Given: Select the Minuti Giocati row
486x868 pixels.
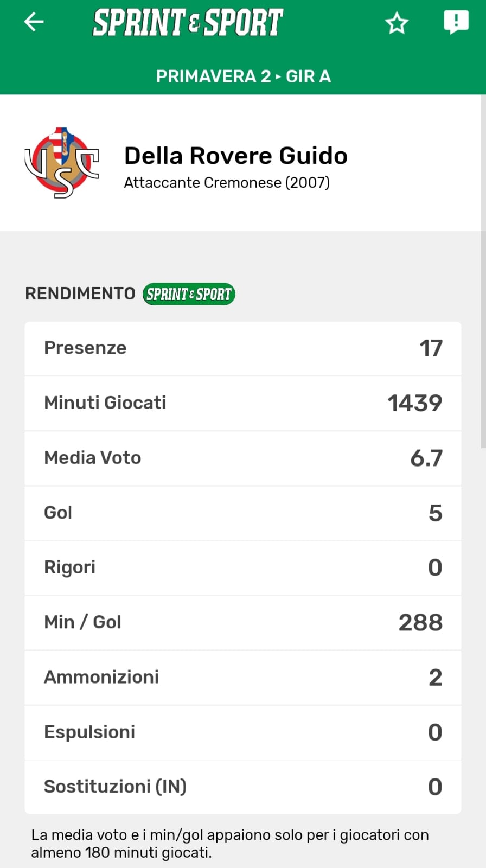Looking at the screenshot, I should point(243,403).
